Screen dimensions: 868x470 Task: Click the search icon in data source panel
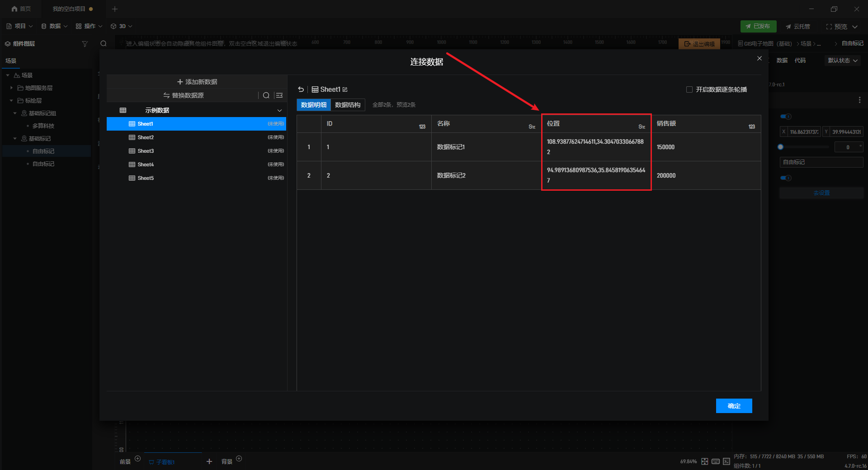[x=266, y=95]
